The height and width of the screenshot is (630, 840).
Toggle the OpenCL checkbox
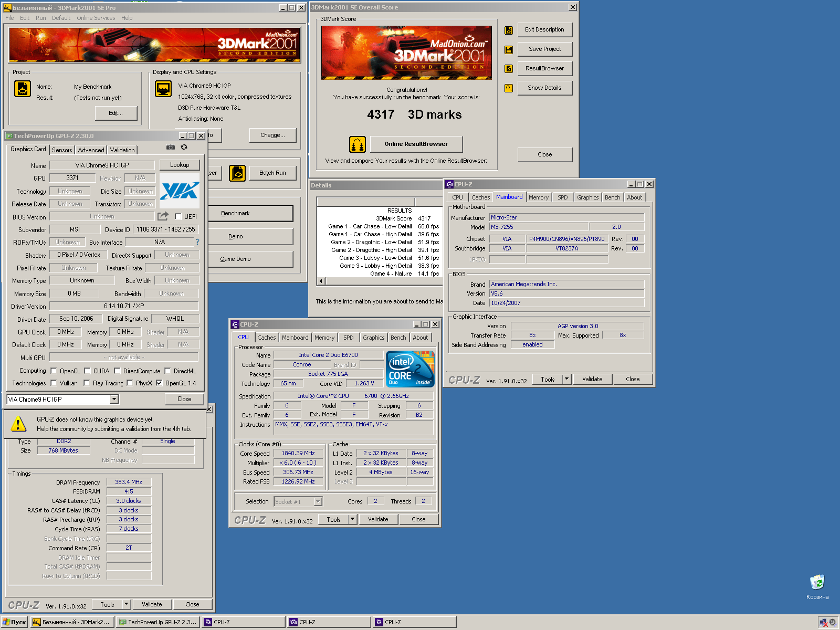(54, 371)
